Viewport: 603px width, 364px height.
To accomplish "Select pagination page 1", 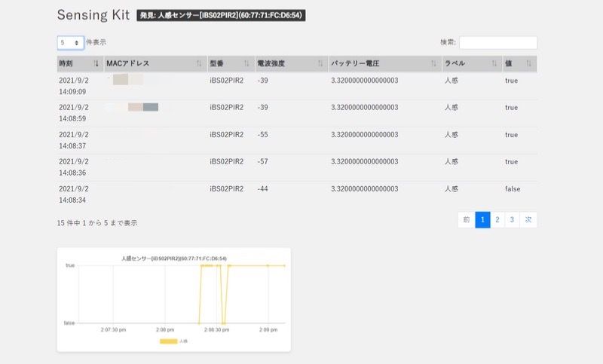I will point(482,220).
